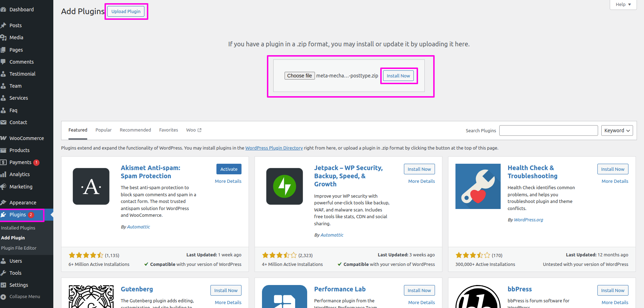Click the Tools wrench icon
Screen dimensions: 644x308
click(x=3, y=273)
